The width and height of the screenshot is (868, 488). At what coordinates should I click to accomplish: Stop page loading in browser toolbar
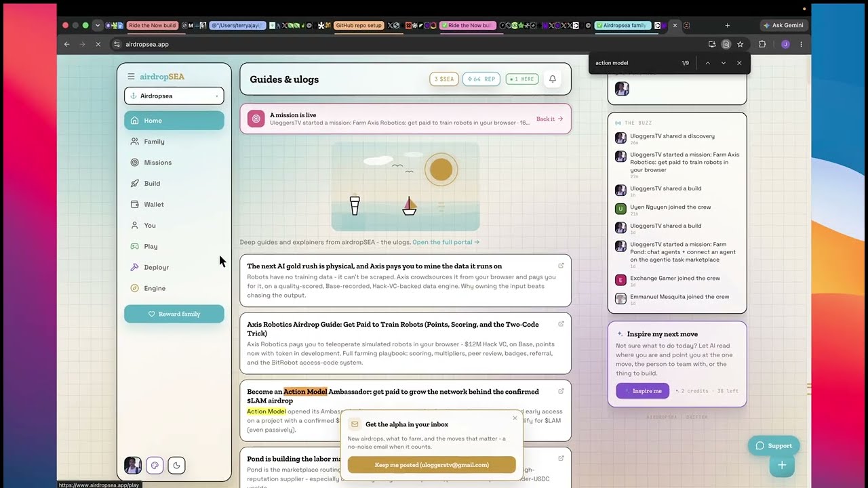click(x=98, y=44)
